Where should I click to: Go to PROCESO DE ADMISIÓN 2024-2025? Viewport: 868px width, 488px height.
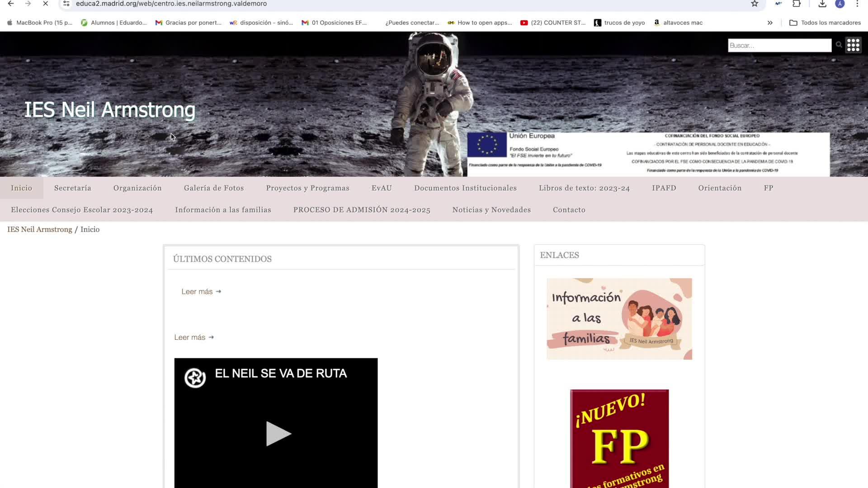[362, 210]
